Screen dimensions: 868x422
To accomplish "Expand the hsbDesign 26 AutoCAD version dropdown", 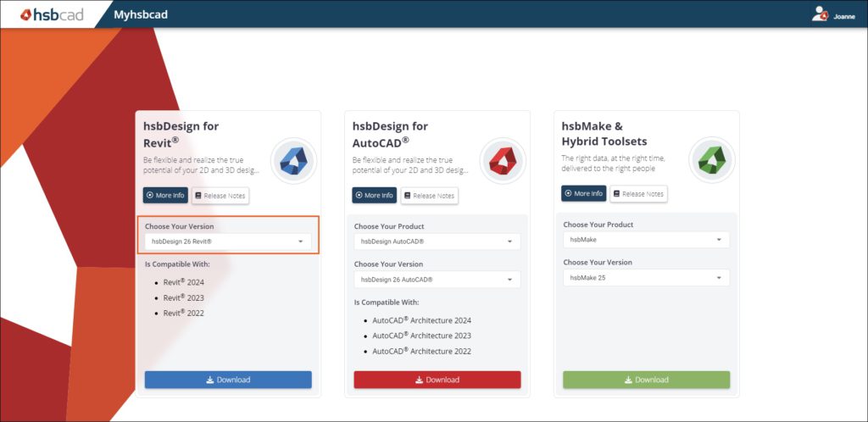I will point(437,280).
